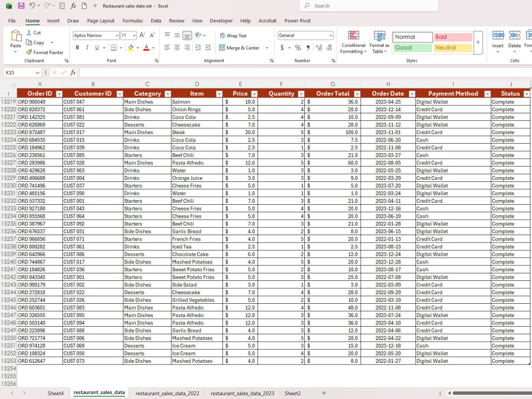Increase font size
532x399 pixels.
click(x=143, y=35)
